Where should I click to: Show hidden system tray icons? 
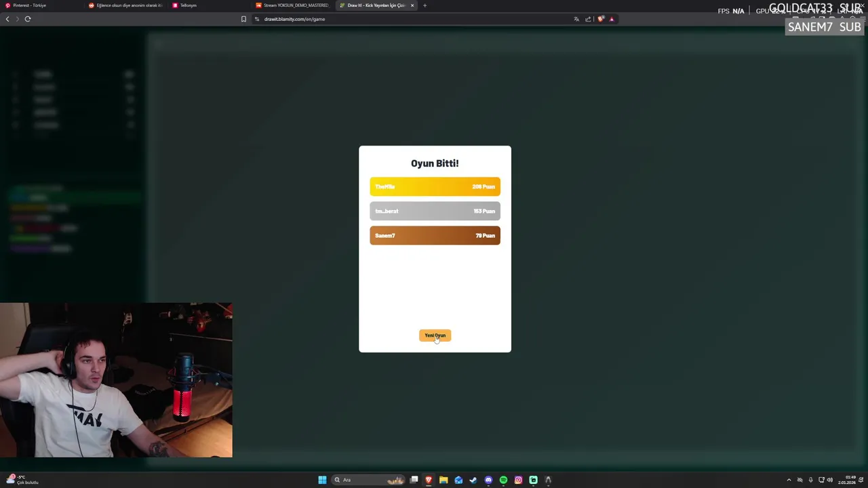point(789,480)
